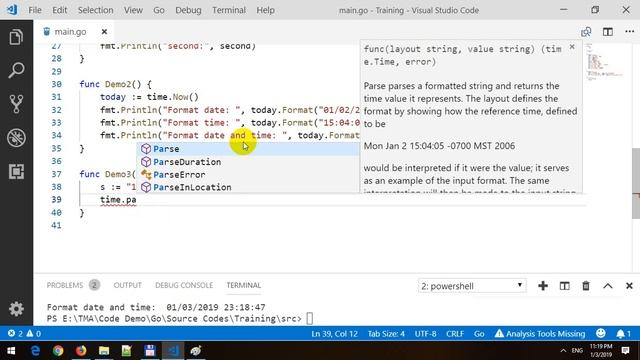Screen dimensions: 640x360
Task: Change Tab Size: 4 indentation setting
Action: point(386,333)
